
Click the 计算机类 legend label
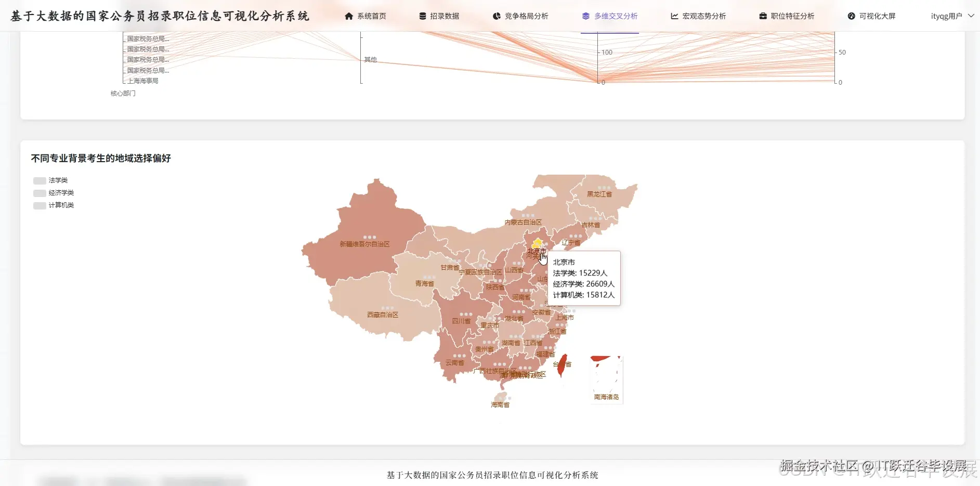pyautogui.click(x=61, y=205)
